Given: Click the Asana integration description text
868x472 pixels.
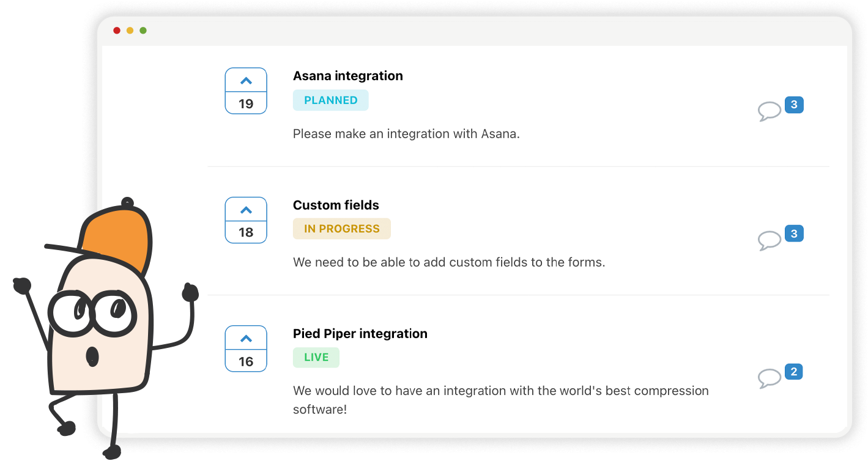Looking at the screenshot, I should (x=406, y=134).
